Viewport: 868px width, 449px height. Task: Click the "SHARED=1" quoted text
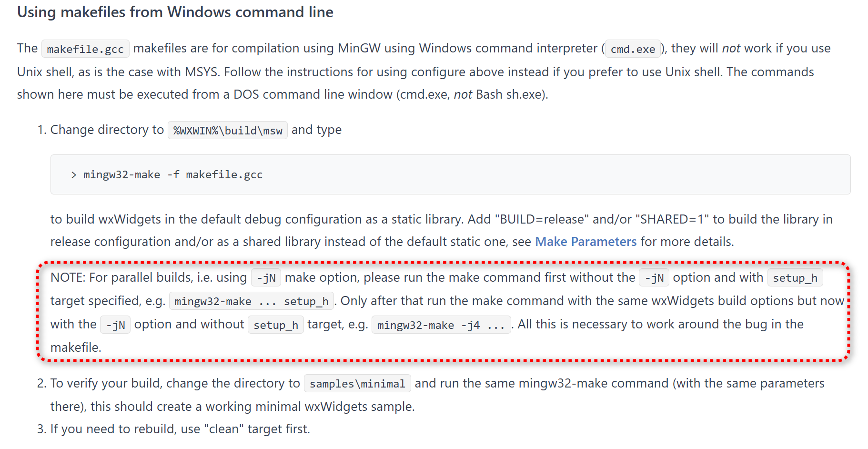(x=674, y=219)
